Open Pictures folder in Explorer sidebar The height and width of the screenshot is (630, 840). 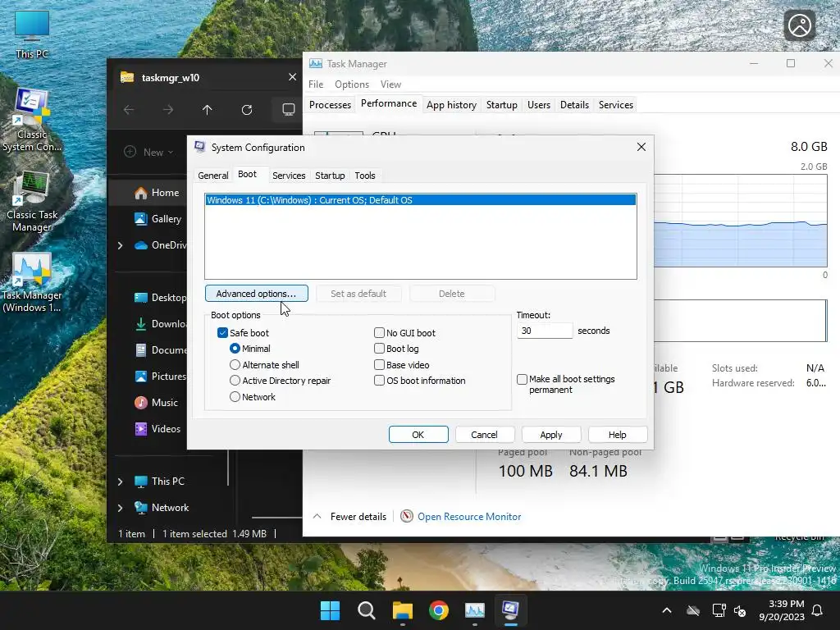click(160, 376)
